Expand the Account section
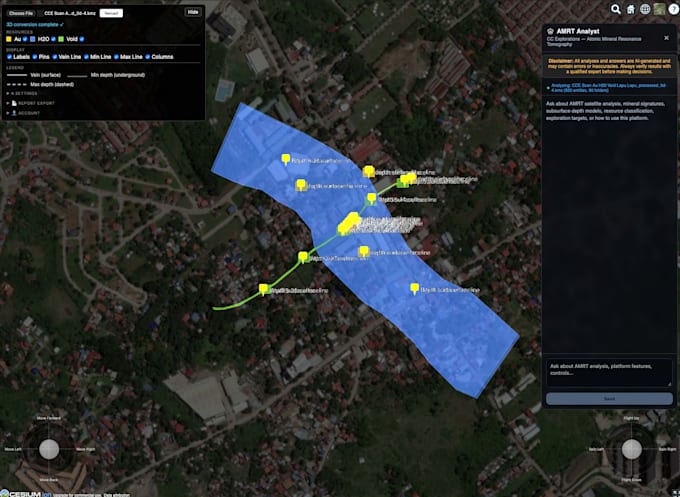 coord(23,113)
